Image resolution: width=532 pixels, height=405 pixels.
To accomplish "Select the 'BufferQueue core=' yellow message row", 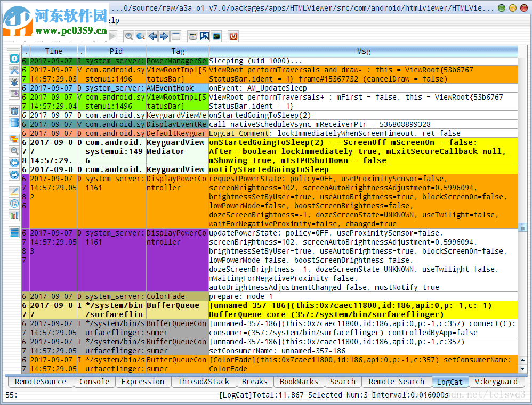I will (364, 310).
